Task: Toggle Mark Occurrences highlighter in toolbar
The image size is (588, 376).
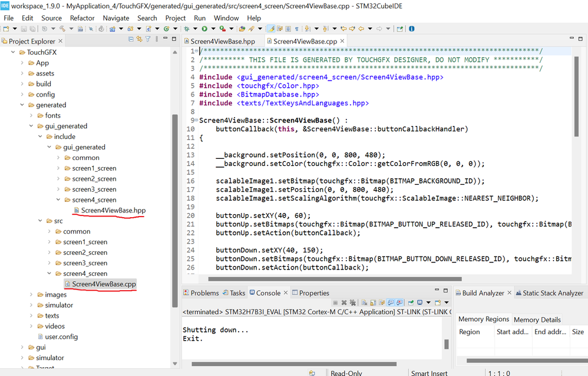Action: tap(271, 28)
